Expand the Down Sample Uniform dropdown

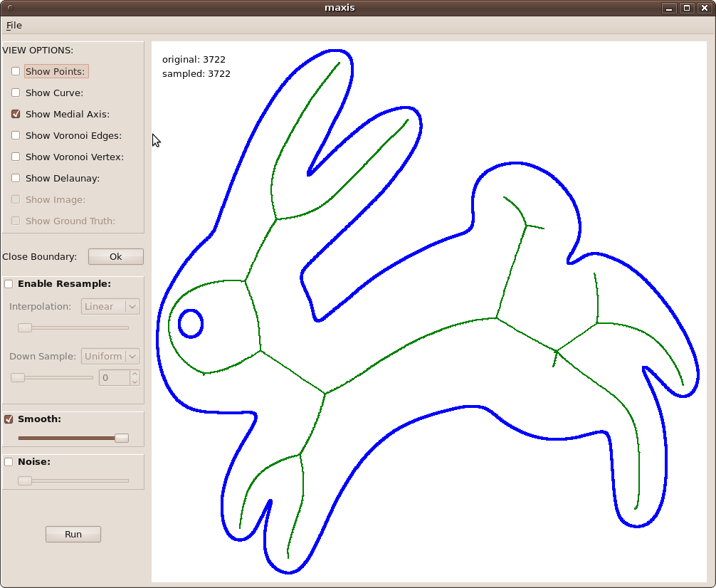coord(110,356)
